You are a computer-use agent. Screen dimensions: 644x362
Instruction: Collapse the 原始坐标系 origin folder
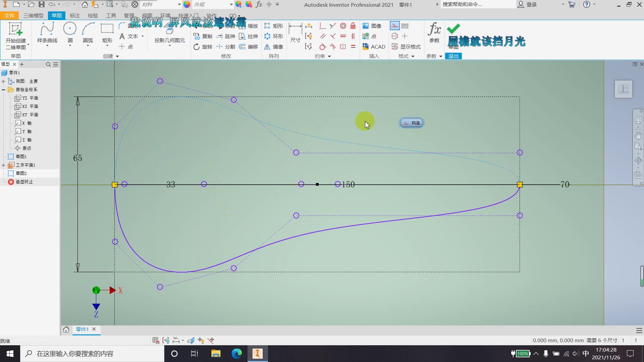click(x=3, y=89)
